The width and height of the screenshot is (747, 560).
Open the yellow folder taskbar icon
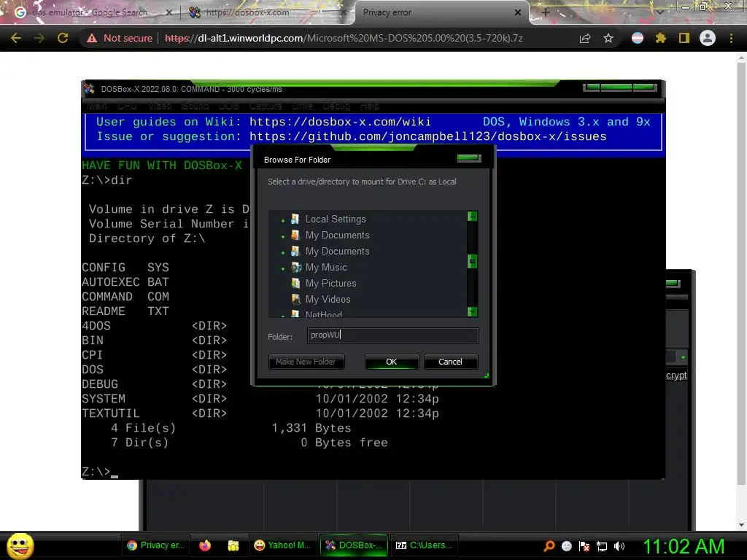233,545
